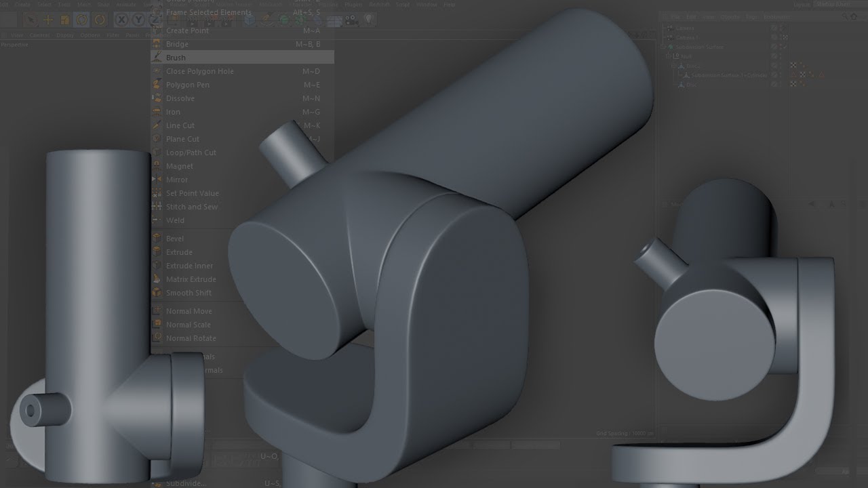
Task: Choose Create Point menu entry
Action: 187,30
